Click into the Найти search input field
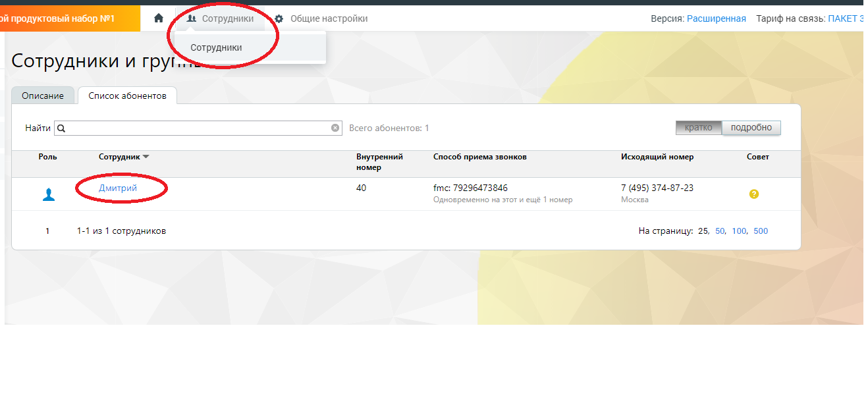Image resolution: width=868 pixels, height=415 pixels. click(x=198, y=128)
